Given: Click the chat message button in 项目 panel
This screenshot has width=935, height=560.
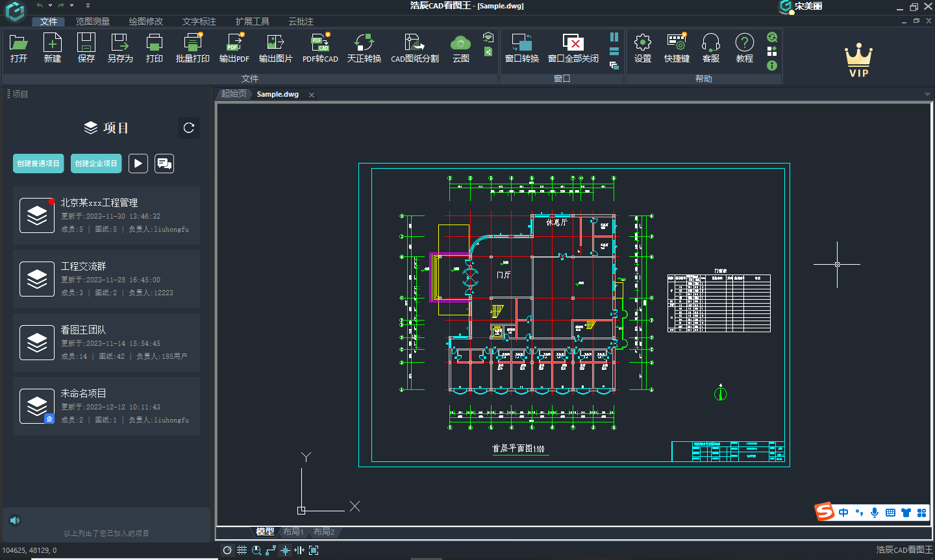Looking at the screenshot, I should click(x=164, y=164).
